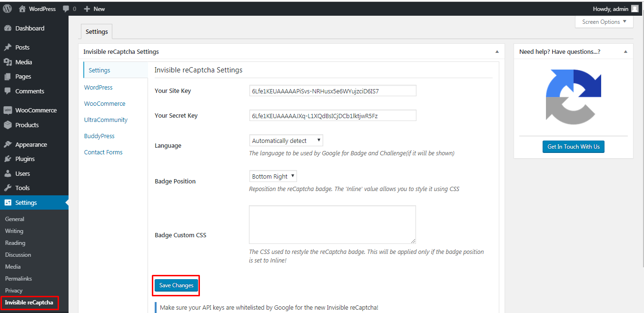The width and height of the screenshot is (644, 313).
Task: Open Invisible reCaptcha submenu item
Action: coord(29,303)
